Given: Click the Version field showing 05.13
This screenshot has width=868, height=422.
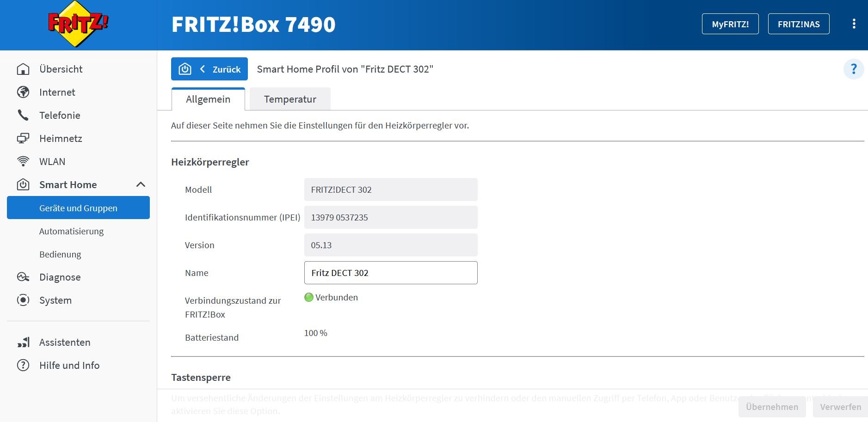Looking at the screenshot, I should [x=391, y=245].
